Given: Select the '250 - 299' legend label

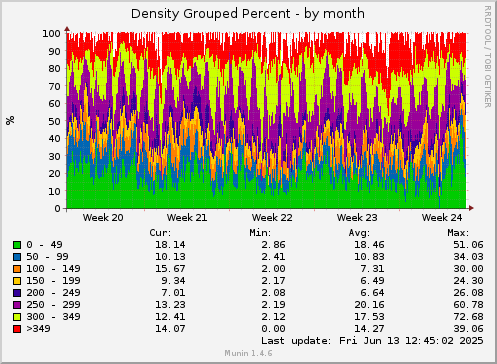Looking at the screenshot, I should (x=53, y=305).
